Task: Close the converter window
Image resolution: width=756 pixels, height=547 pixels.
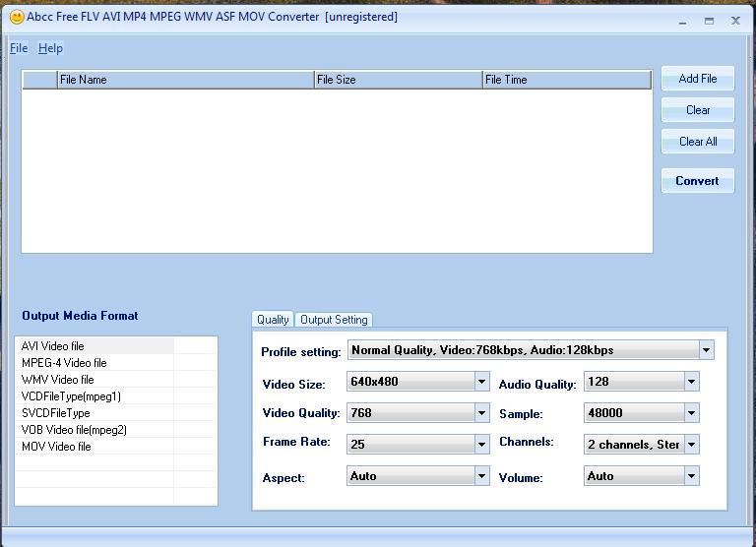Action: tap(735, 21)
